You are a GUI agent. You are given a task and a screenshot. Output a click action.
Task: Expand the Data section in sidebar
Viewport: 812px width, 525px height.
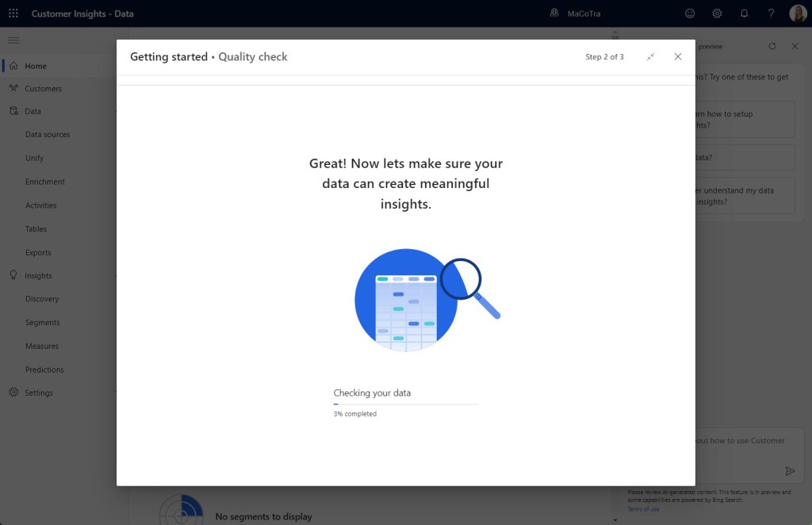[116, 112]
